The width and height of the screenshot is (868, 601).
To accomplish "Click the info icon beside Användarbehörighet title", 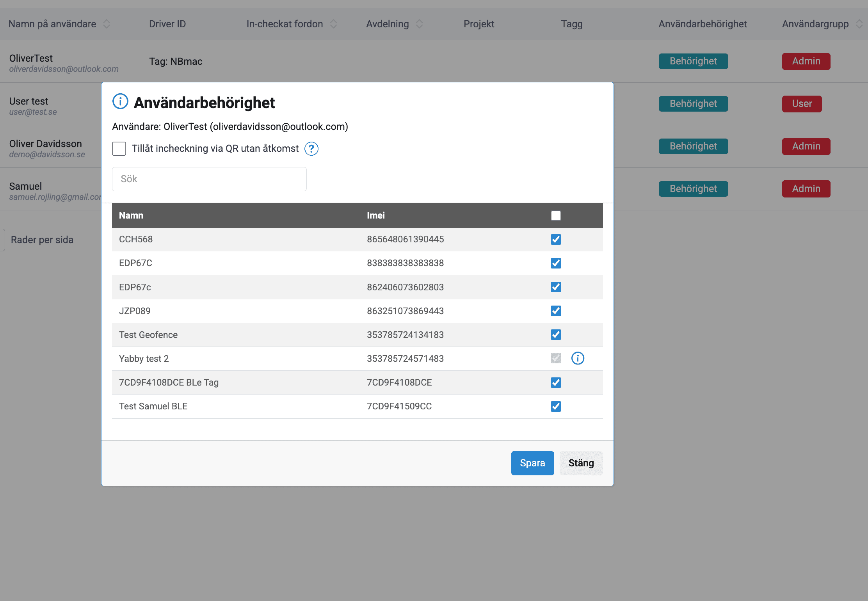I will coord(120,101).
